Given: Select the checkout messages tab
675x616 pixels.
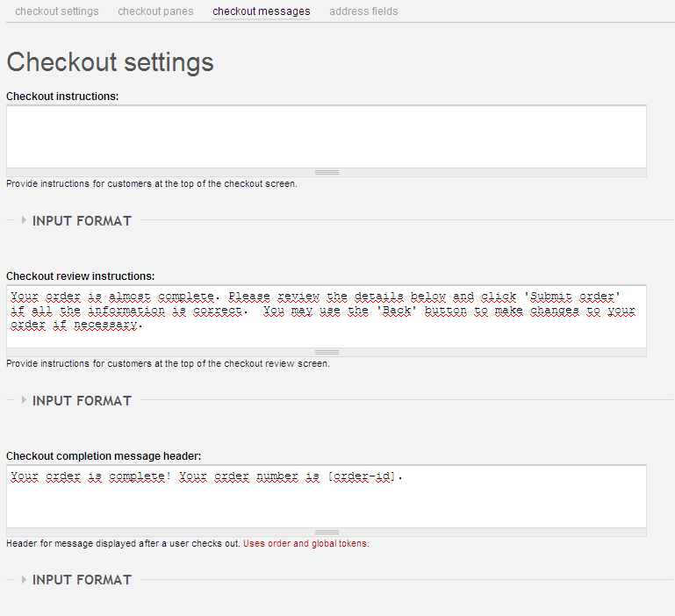Looking at the screenshot, I should (x=262, y=11).
